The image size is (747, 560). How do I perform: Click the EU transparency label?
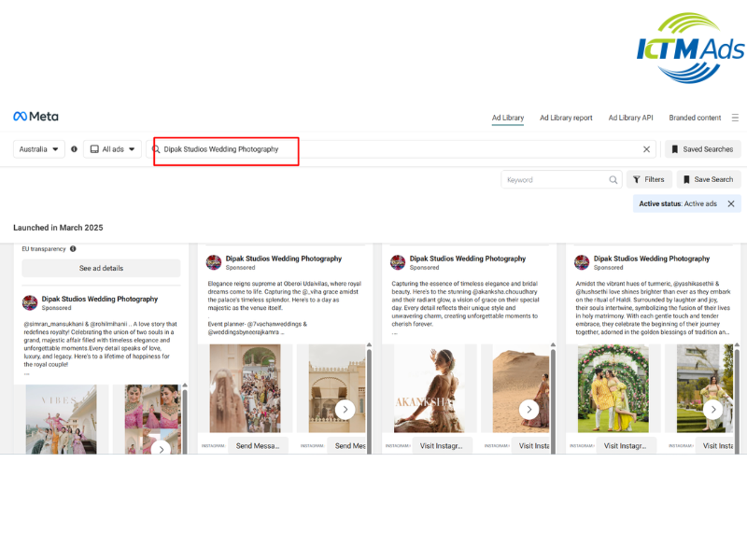click(44, 249)
